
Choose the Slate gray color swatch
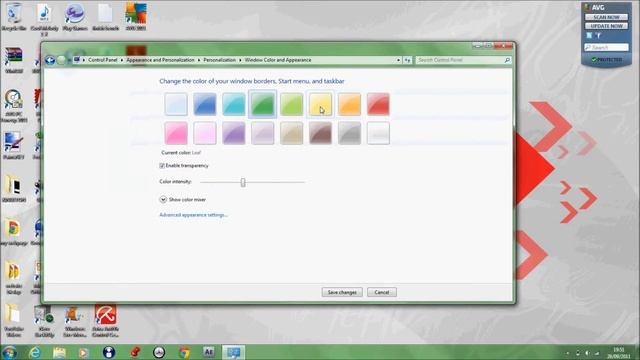click(x=349, y=133)
